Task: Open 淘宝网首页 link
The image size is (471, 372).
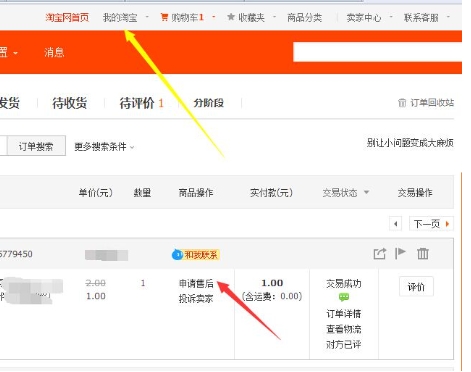Action: point(67,17)
